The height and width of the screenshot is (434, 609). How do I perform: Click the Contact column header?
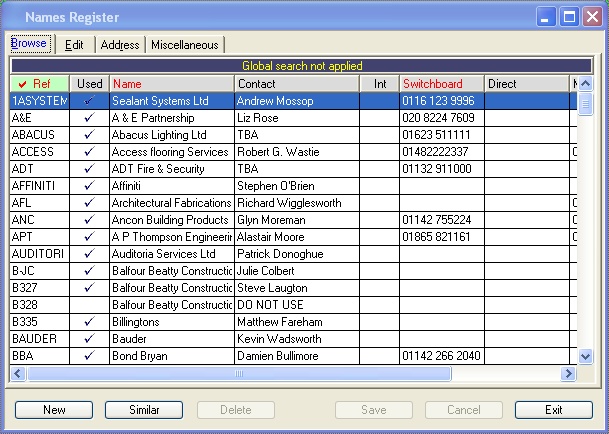(297, 84)
